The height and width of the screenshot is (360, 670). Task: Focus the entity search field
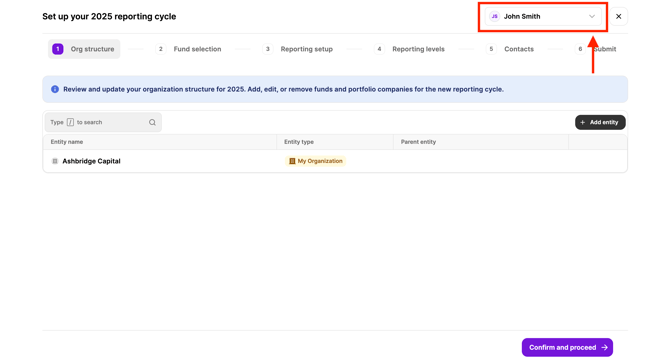click(x=103, y=122)
